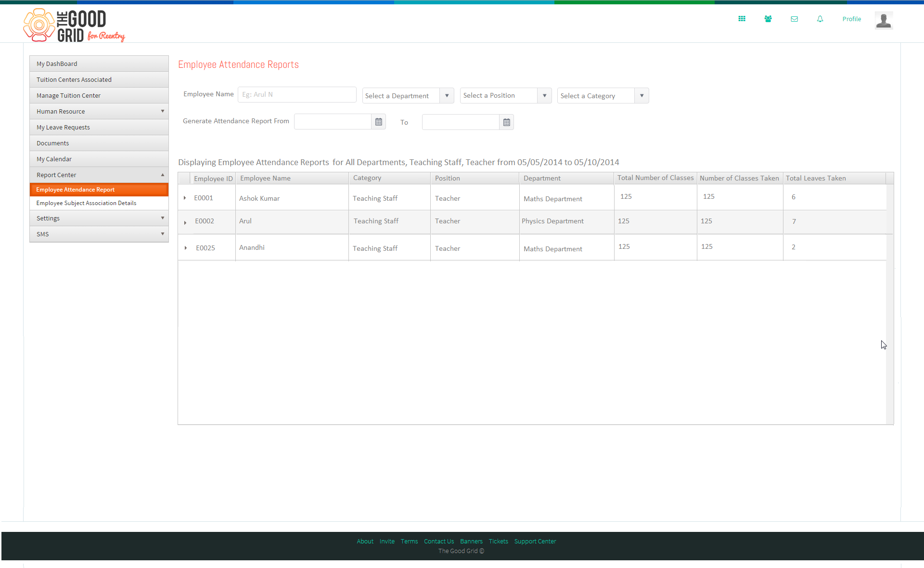This screenshot has width=924, height=568.
Task: Open the notifications bell icon
Action: click(x=820, y=19)
